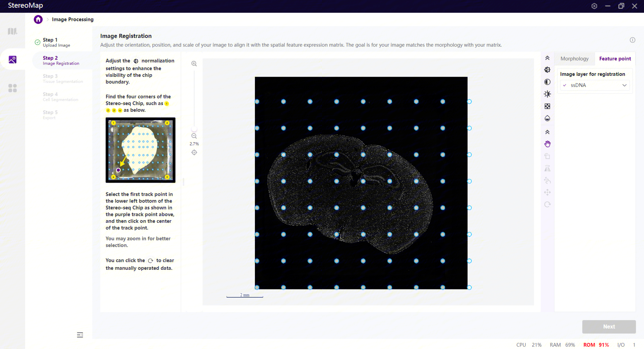Image resolution: width=644 pixels, height=349 pixels.
Task: Click the example chip corner thumbnail
Action: point(140,150)
